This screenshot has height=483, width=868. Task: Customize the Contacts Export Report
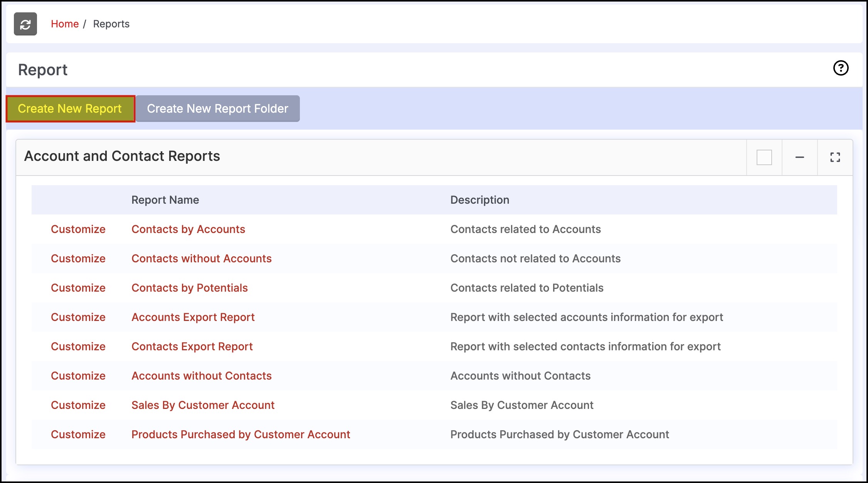(x=78, y=346)
